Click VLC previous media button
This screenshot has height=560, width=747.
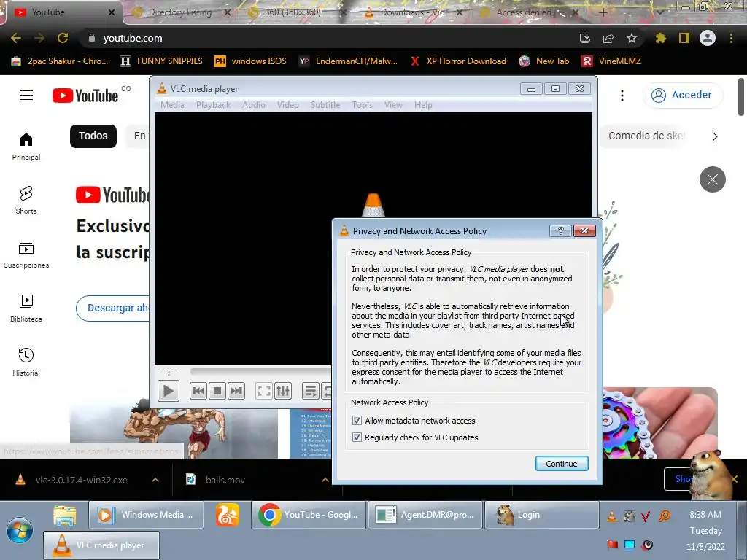pyautogui.click(x=198, y=391)
